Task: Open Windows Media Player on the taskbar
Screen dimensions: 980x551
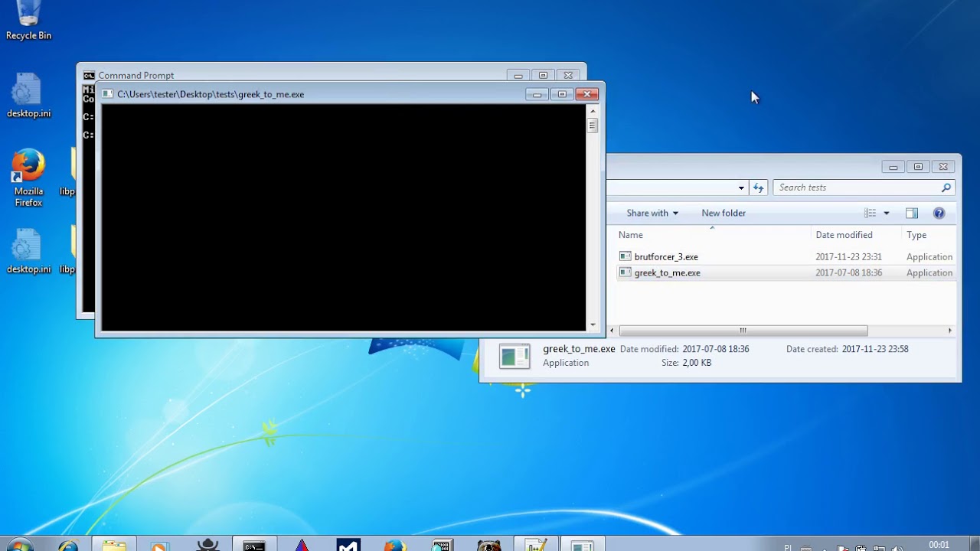Action: pos(159,545)
